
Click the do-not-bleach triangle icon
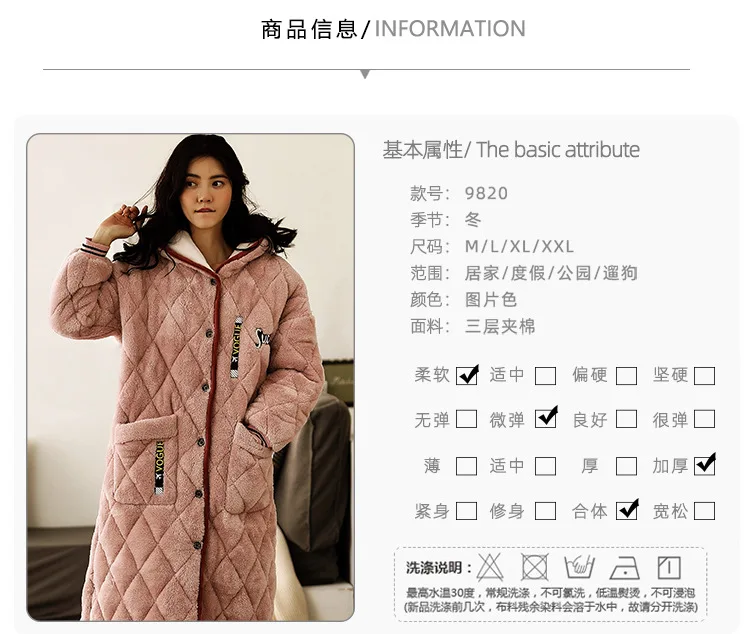point(490,568)
